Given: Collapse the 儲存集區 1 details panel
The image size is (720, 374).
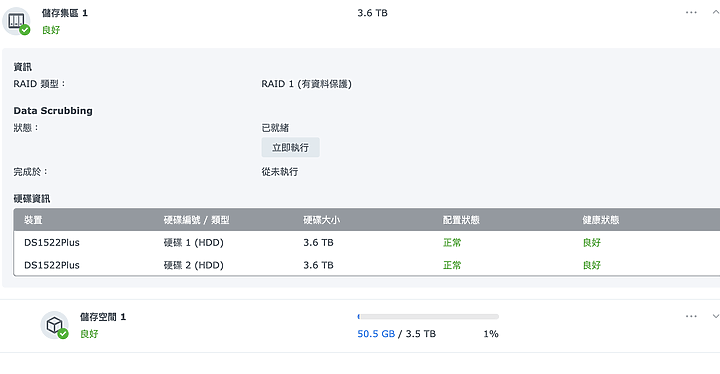Looking at the screenshot, I should (715, 12).
